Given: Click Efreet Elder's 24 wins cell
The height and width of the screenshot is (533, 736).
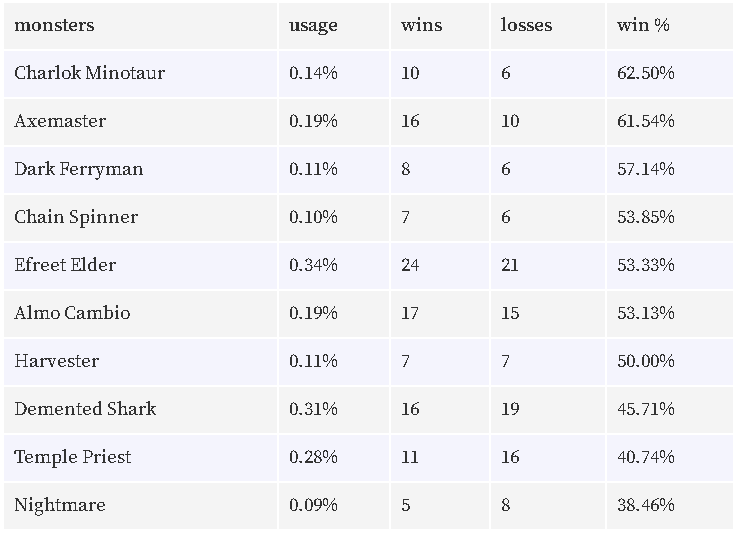Looking at the screenshot, I should (410, 265).
